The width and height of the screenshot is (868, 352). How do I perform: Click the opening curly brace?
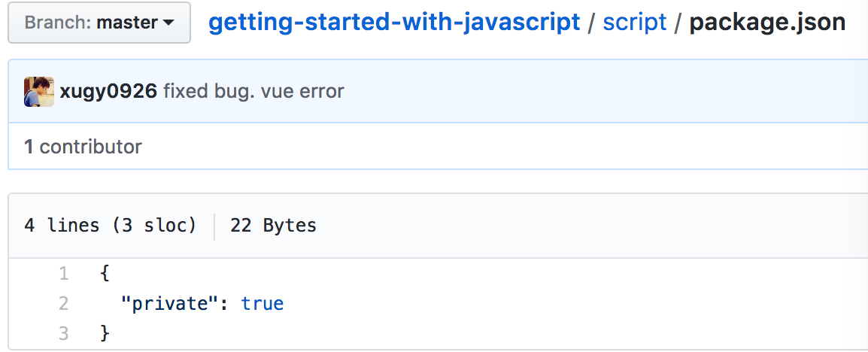105,274
